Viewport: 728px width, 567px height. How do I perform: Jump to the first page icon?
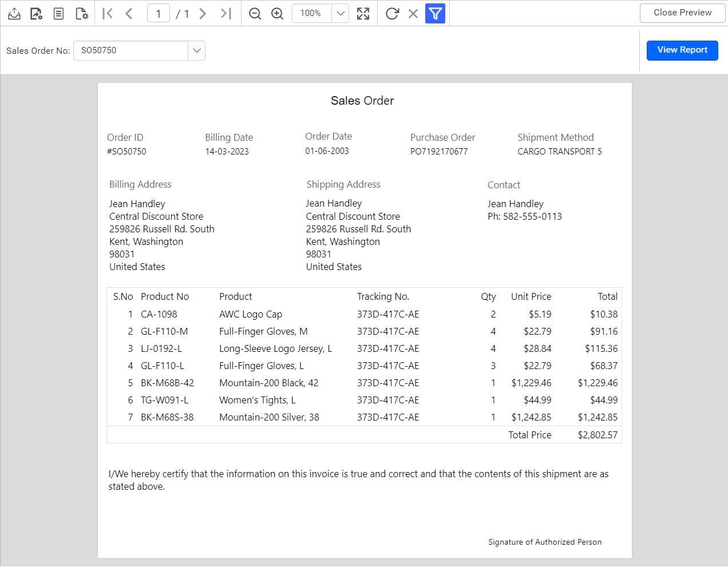[107, 13]
